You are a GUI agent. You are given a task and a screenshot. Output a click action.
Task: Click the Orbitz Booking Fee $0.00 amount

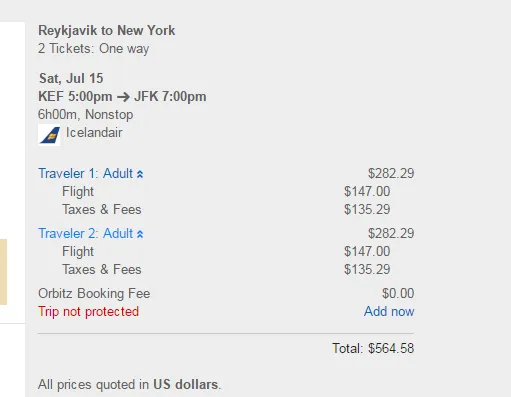[398, 293]
